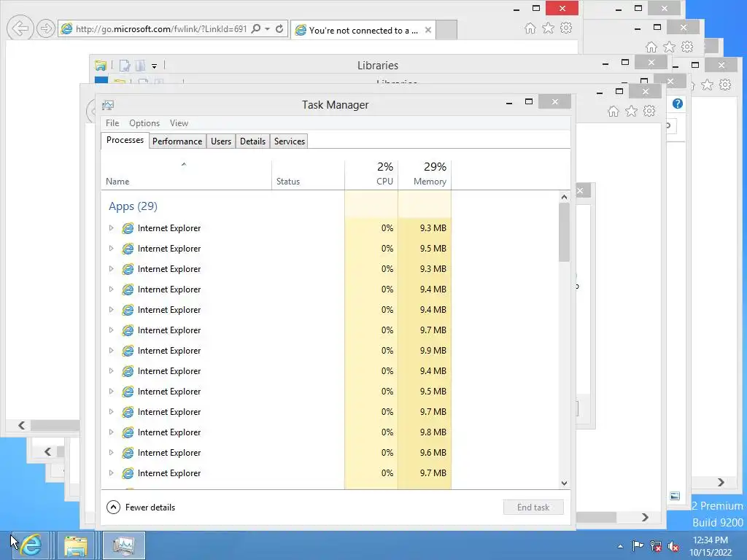
Task: Click the search magnifier in the IE address bar
Action: coord(256,29)
